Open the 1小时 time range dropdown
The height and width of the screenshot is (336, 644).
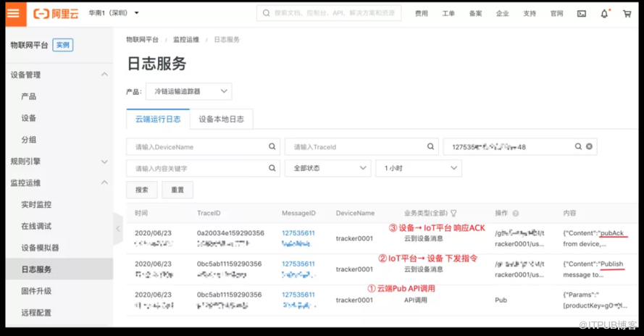pos(418,168)
